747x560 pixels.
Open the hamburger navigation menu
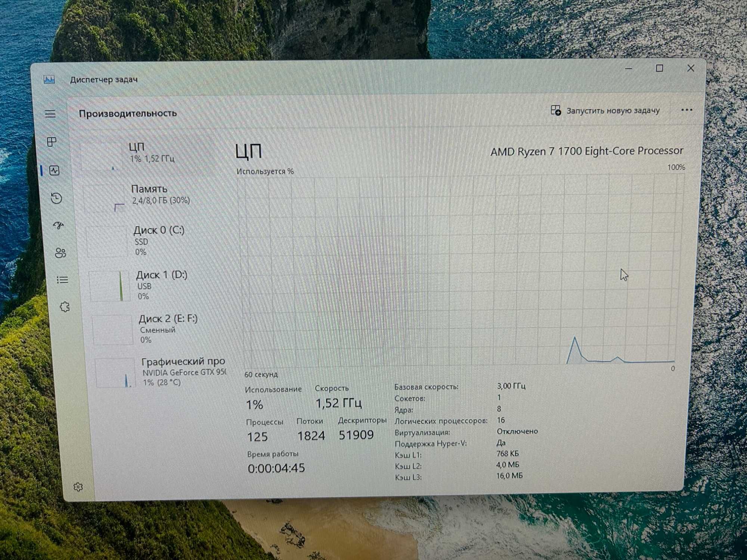coord(50,114)
